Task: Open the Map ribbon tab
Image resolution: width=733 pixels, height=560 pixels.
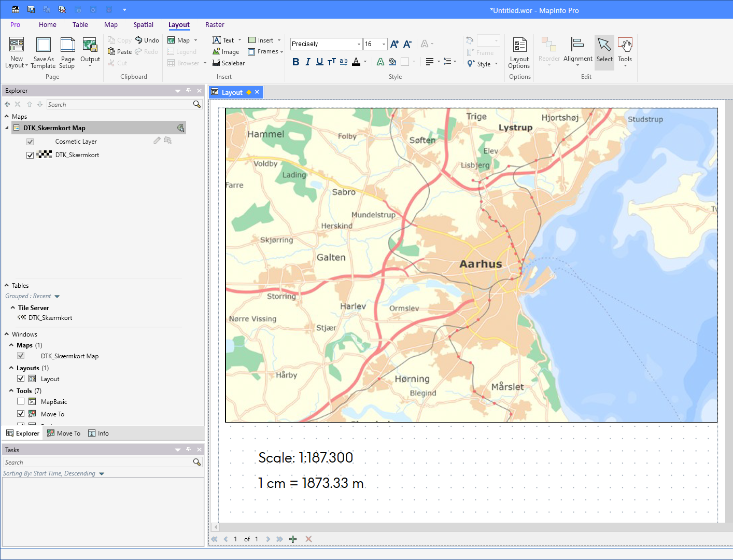Action: pos(111,24)
